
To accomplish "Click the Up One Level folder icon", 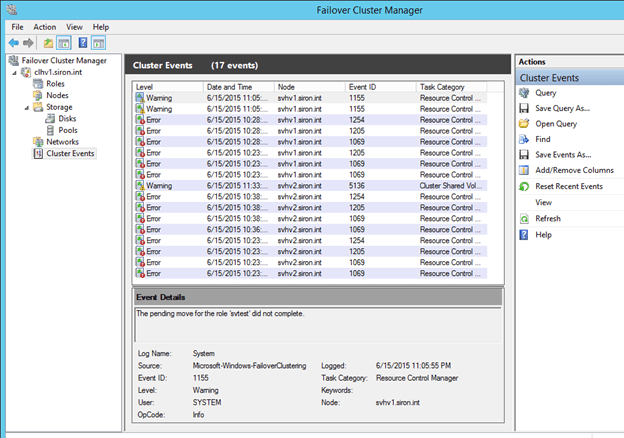I will tap(46, 44).
